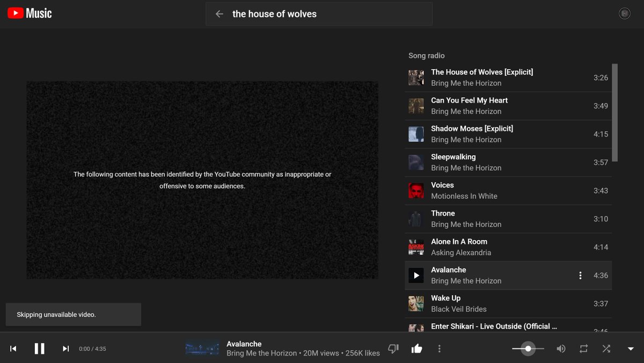The height and width of the screenshot is (363, 644).
Task: Click the queue scrollbar
Action: [615, 112]
